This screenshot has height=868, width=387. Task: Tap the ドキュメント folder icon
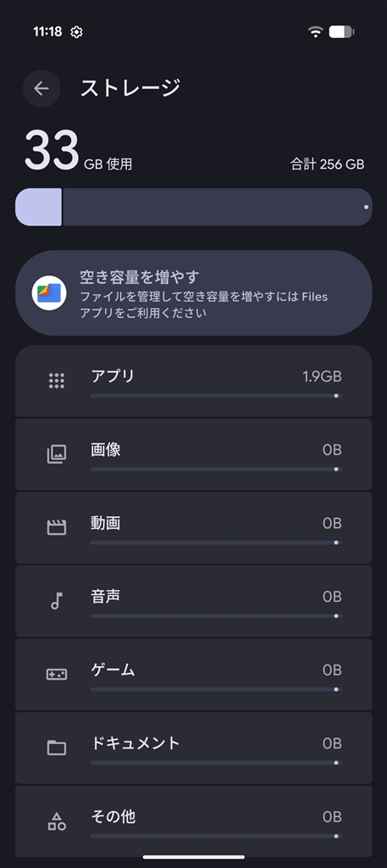click(x=57, y=748)
